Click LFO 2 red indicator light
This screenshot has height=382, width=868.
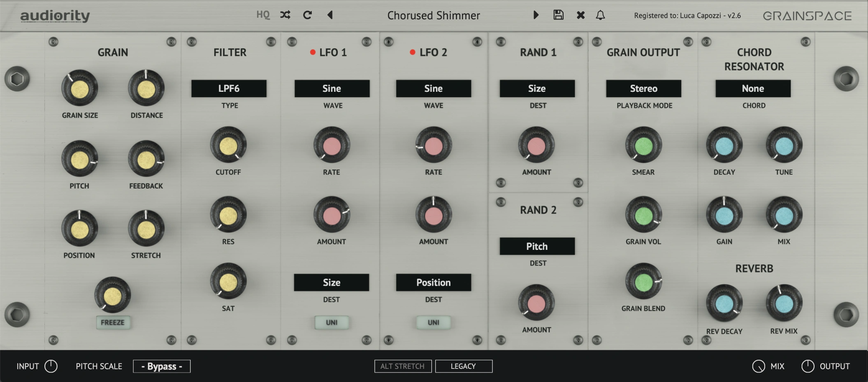click(413, 52)
